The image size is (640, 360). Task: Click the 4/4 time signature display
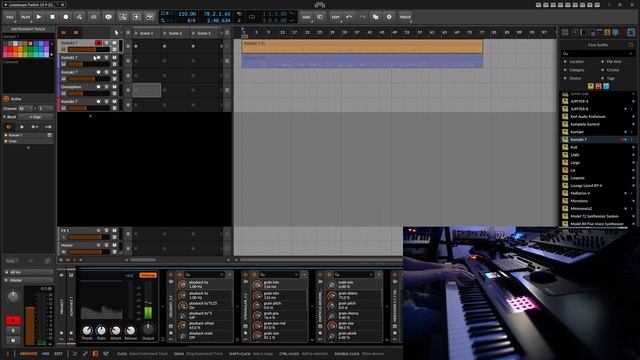pos(191,20)
